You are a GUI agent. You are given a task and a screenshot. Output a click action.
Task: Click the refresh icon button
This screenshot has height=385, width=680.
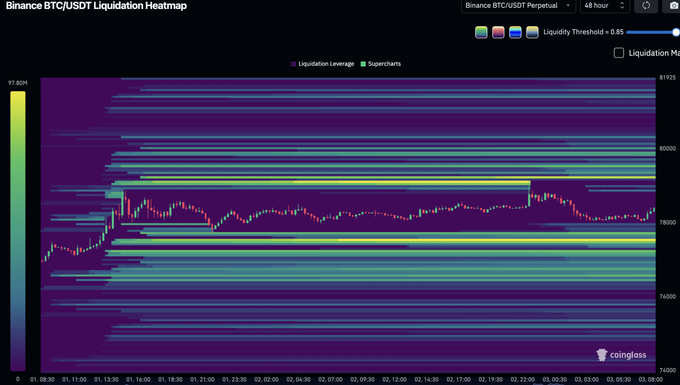tap(646, 6)
